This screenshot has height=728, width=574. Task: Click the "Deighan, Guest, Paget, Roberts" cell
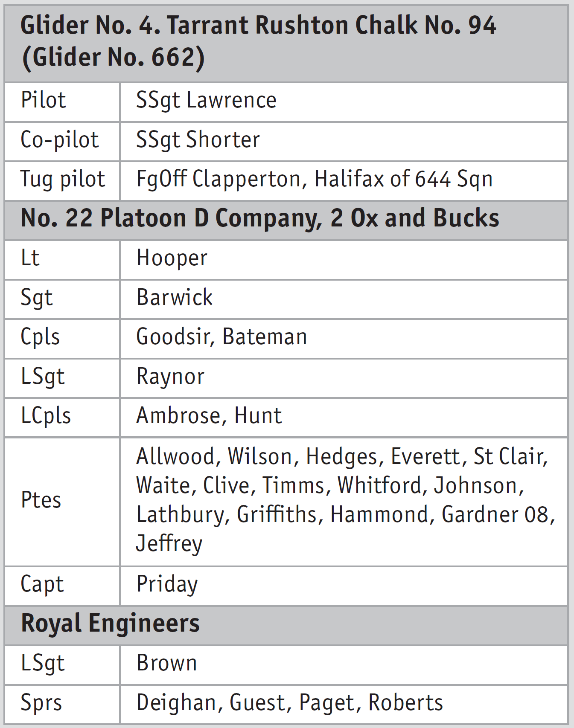290,703
